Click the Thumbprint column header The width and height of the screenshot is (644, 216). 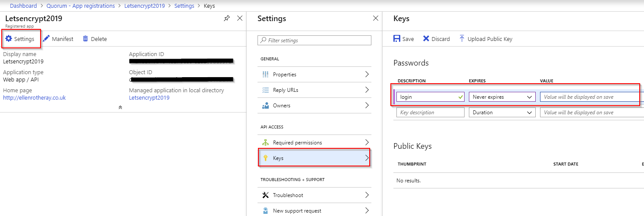pos(412,164)
